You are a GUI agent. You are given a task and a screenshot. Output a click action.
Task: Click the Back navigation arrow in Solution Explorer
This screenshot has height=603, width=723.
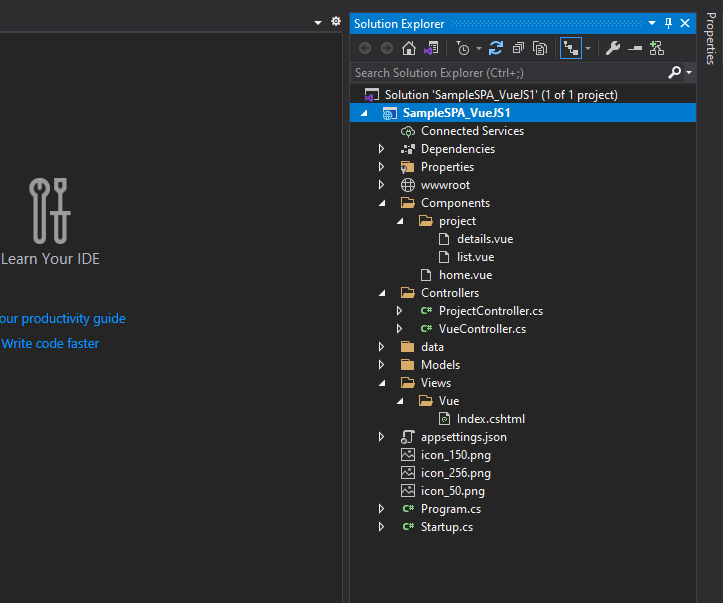click(x=365, y=48)
